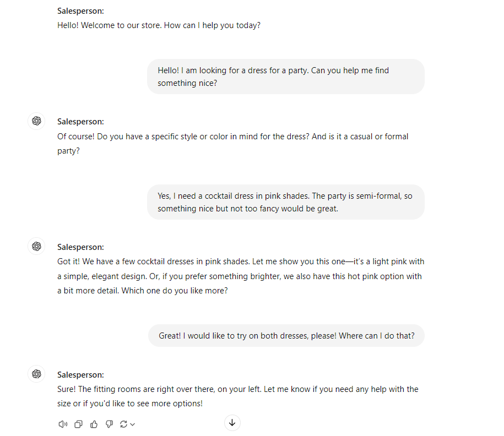Mark the response with thumbs down
This screenshot has height=436, width=504.
(109, 424)
